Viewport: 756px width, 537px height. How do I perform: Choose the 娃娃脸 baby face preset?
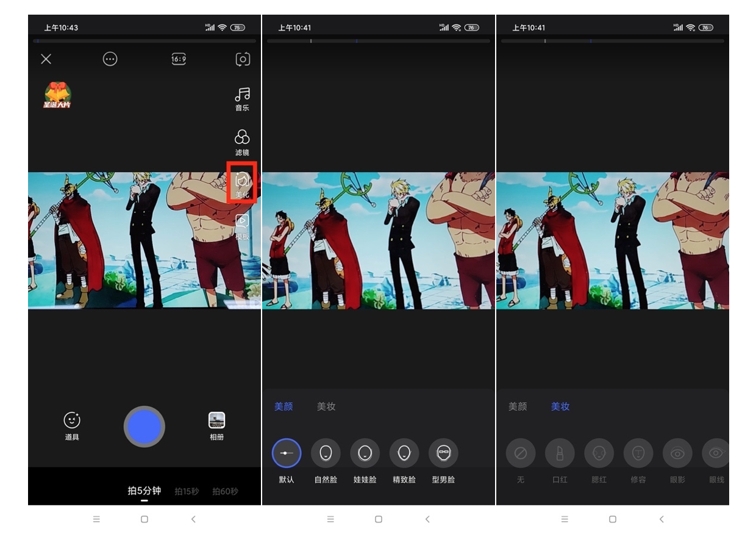pyautogui.click(x=365, y=461)
